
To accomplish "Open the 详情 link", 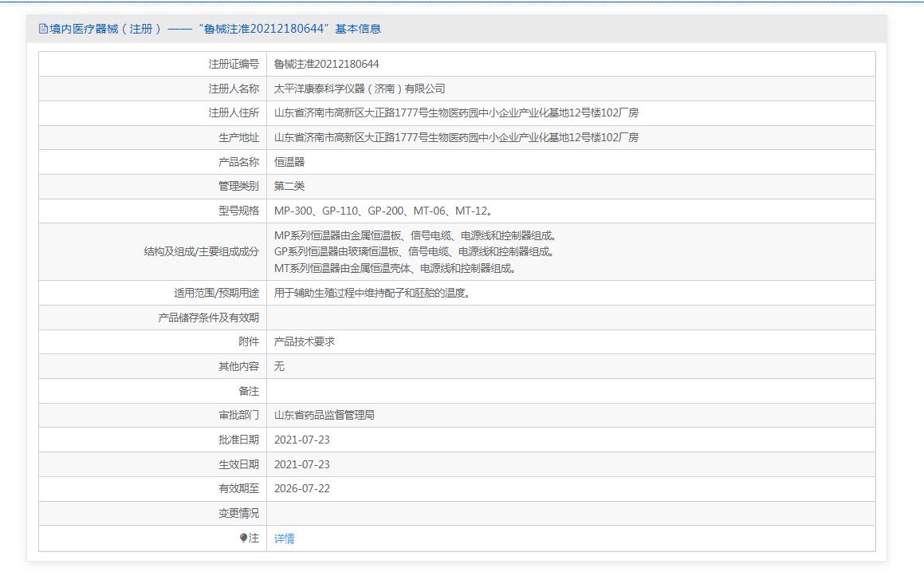I will 284,539.
